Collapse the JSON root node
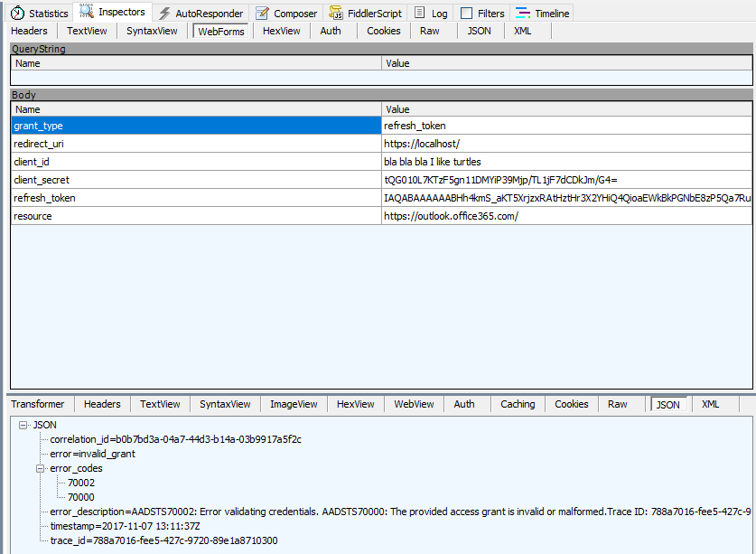756x554 pixels. (x=23, y=425)
